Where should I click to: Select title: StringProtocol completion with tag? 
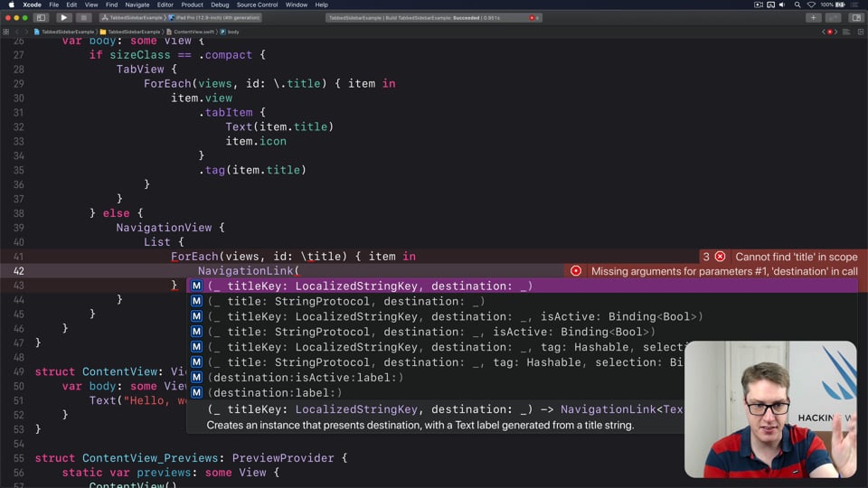[436, 362]
